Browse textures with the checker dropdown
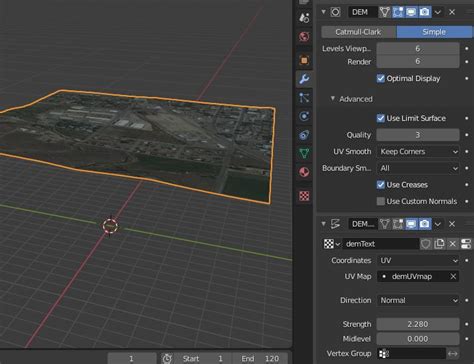 pos(332,244)
